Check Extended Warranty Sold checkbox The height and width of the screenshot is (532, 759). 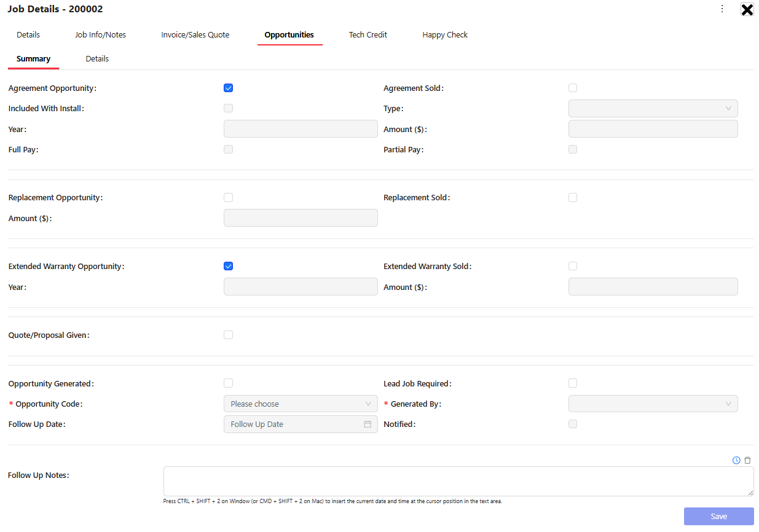573,266
